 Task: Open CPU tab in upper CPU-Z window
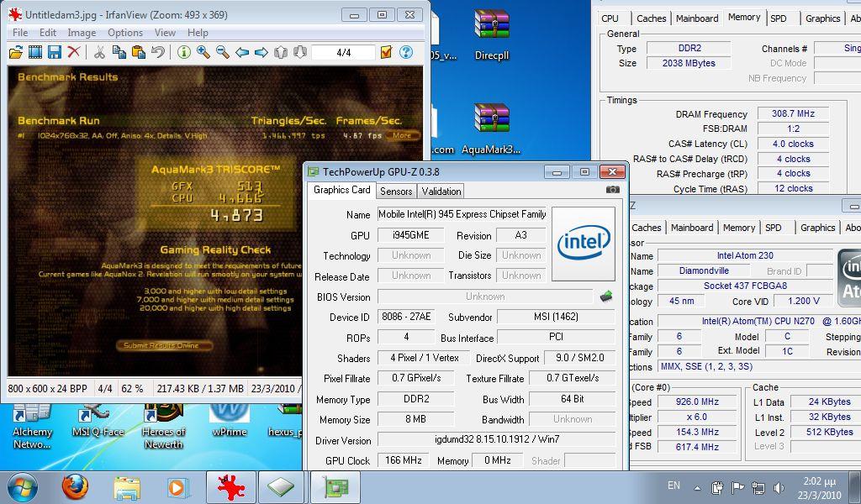pyautogui.click(x=610, y=18)
